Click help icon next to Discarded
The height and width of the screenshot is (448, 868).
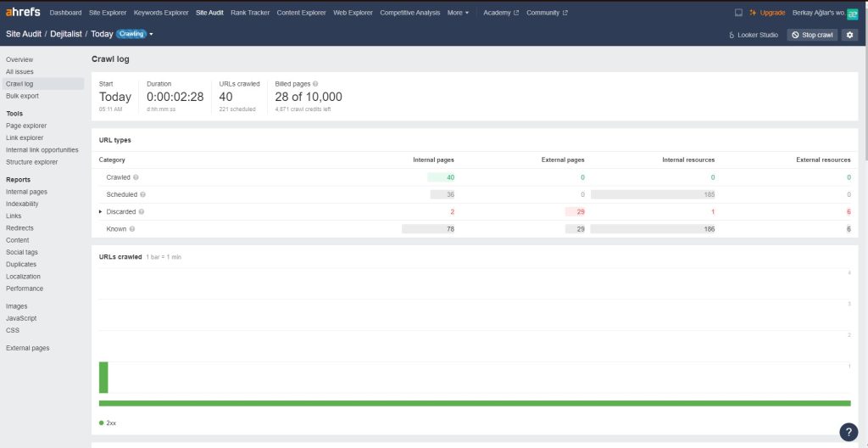click(x=142, y=212)
